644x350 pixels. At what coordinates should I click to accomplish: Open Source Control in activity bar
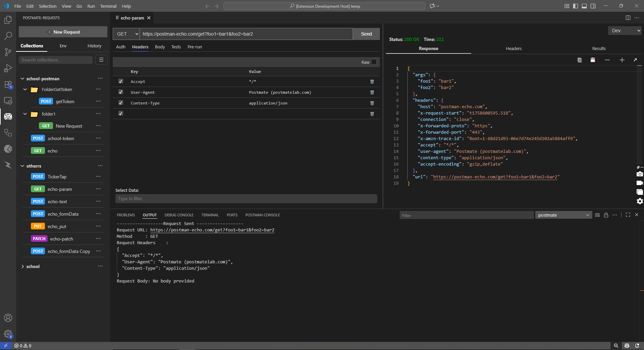[8, 52]
